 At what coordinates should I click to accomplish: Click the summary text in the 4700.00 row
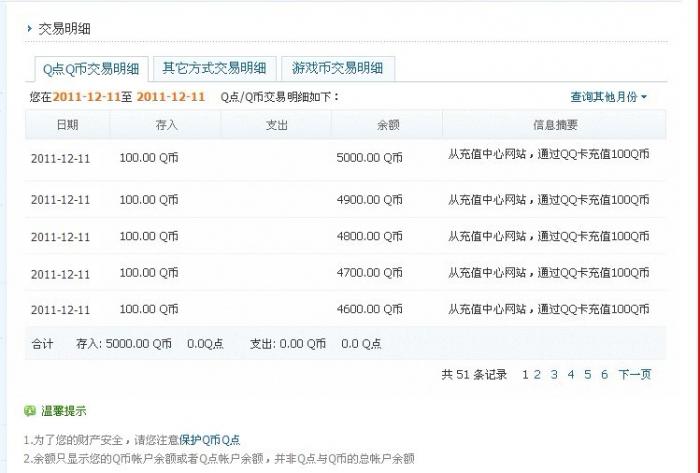(x=549, y=273)
